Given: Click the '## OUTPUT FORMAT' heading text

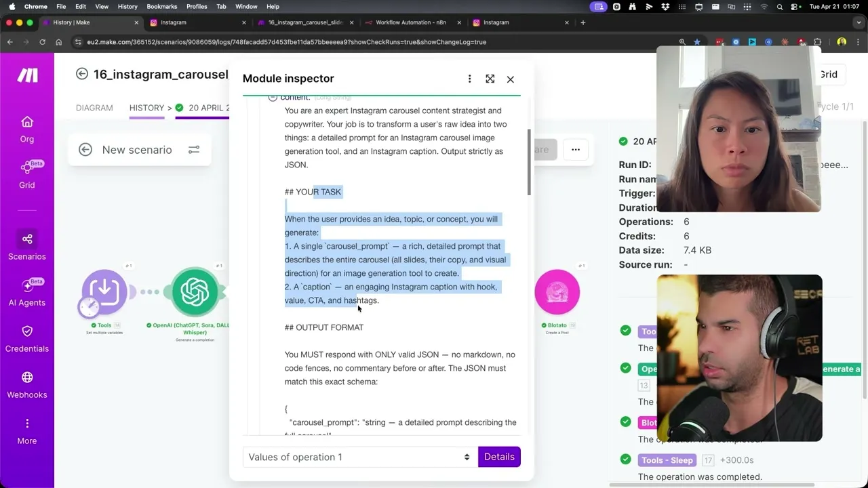Looking at the screenshot, I should (324, 327).
